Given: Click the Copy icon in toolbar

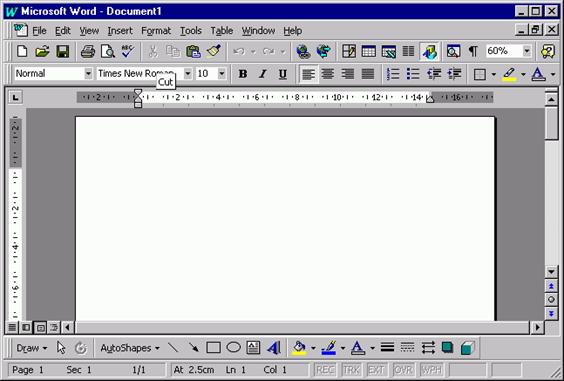Looking at the screenshot, I should [173, 51].
